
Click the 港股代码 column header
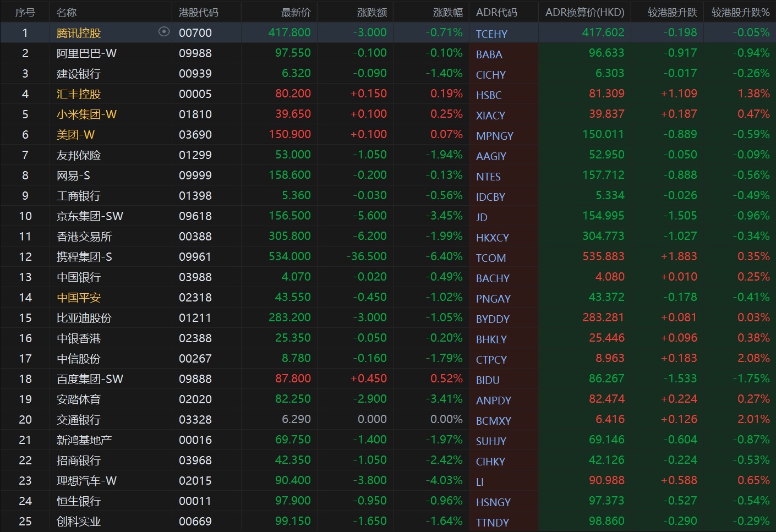pos(198,12)
